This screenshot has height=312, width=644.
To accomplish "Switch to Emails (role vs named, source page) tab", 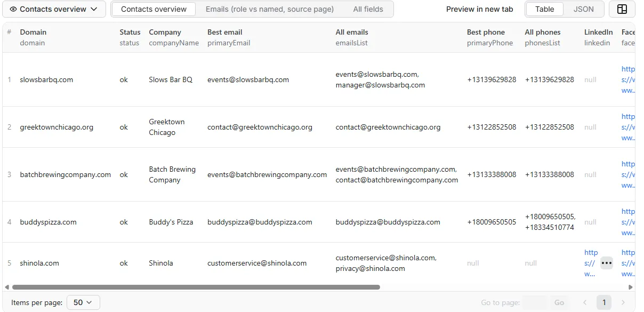I will click(270, 9).
